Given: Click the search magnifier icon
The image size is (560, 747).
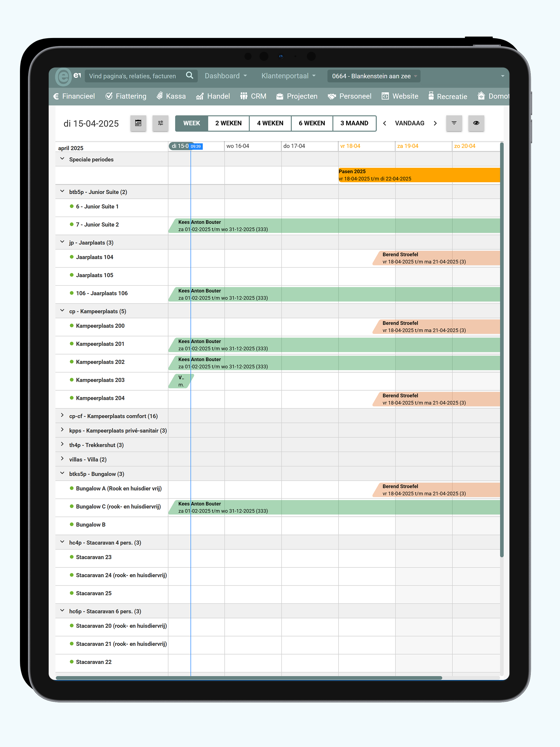Looking at the screenshot, I should click(x=190, y=75).
